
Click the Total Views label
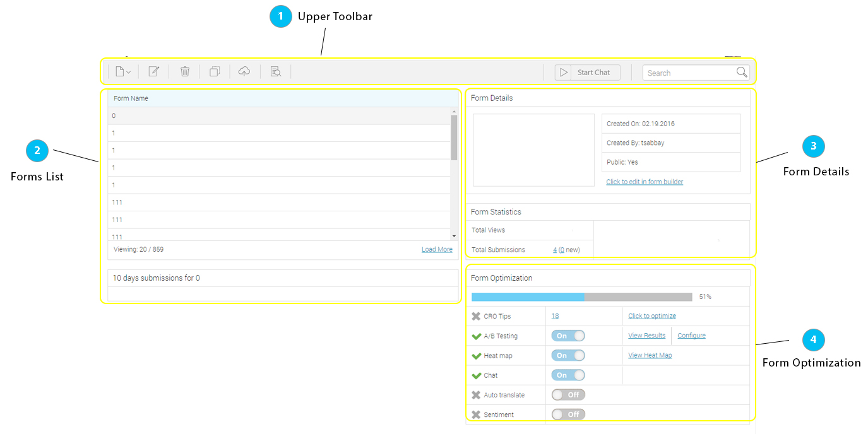tap(488, 230)
